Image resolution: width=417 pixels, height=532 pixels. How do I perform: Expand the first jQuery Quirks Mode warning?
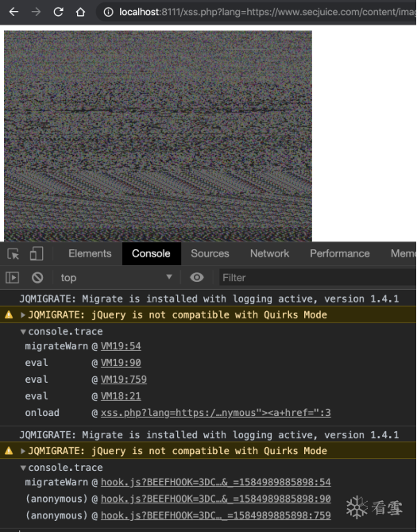(23, 315)
